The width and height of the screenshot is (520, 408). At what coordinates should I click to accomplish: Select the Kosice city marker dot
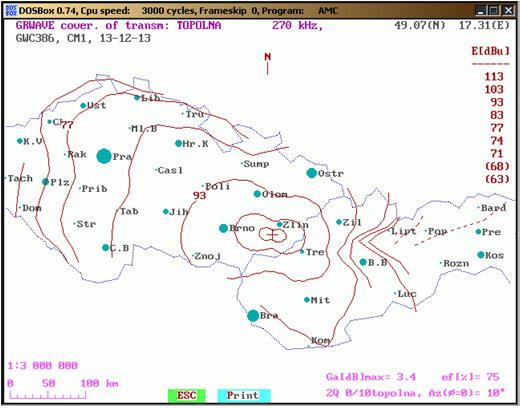click(x=481, y=255)
